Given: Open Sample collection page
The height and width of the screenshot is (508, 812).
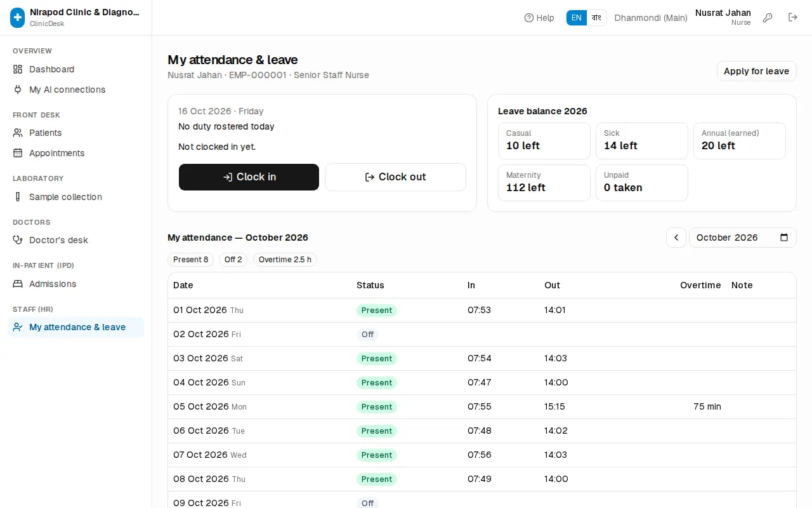Looking at the screenshot, I should (76, 197).
